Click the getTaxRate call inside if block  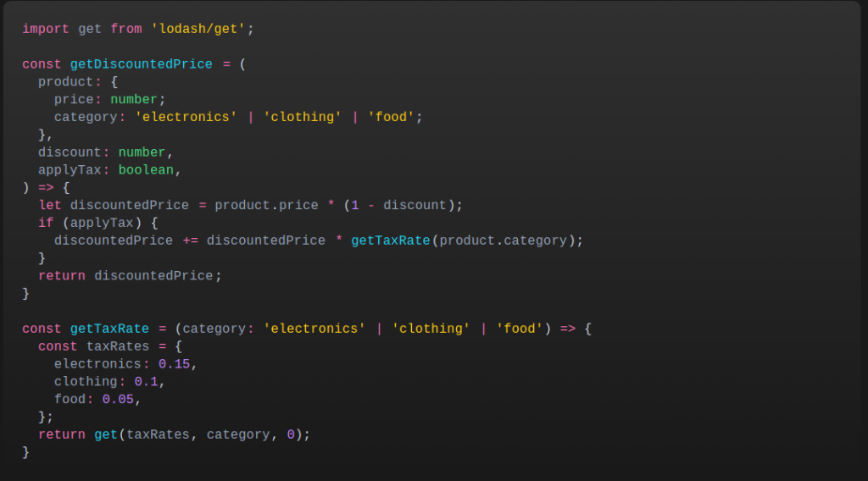[390, 240]
